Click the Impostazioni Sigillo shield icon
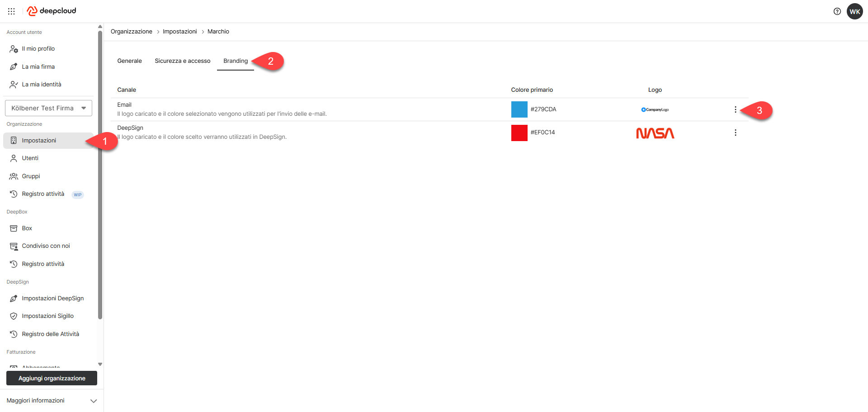This screenshot has height=412, width=868. click(14, 316)
